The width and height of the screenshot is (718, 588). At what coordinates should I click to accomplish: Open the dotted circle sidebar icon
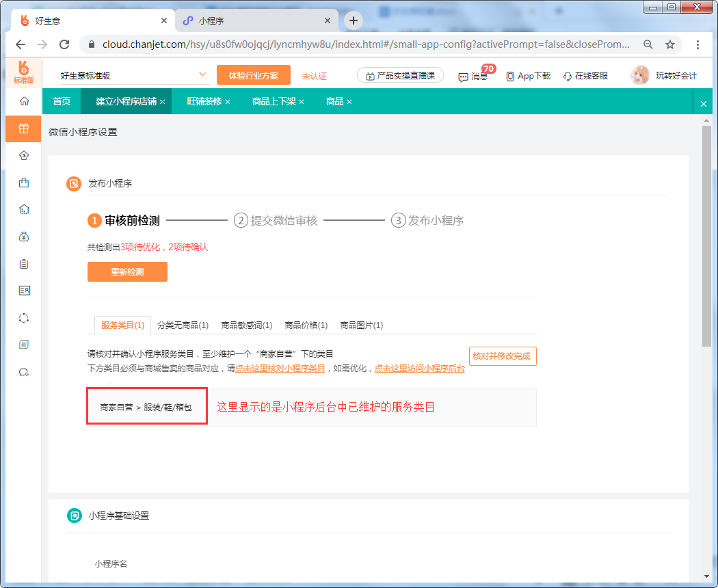(x=24, y=318)
